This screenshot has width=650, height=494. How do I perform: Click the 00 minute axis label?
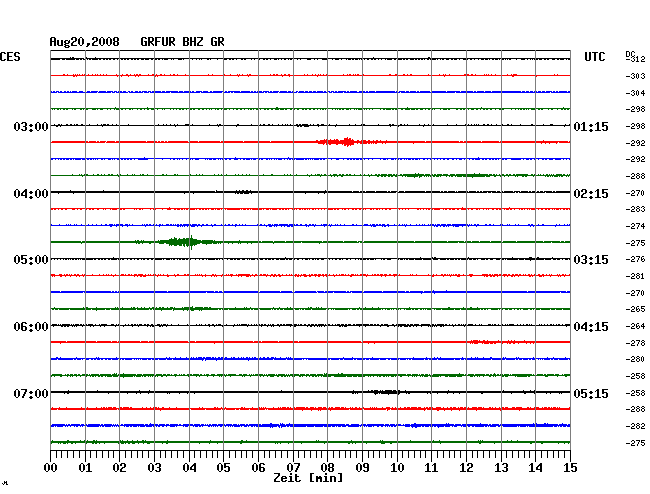click(51, 468)
